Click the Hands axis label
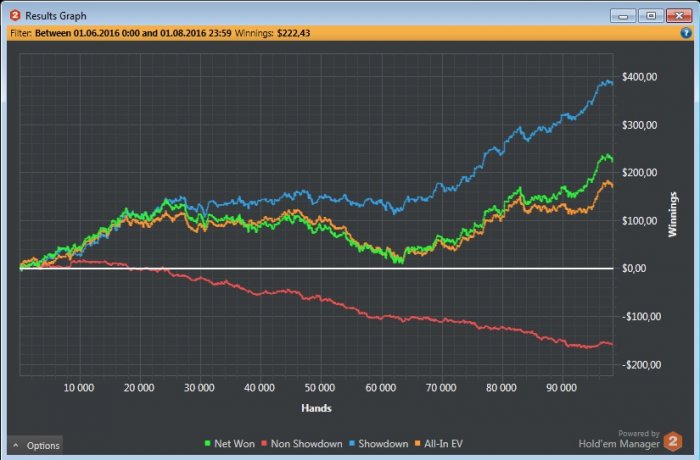Image resolution: width=700 pixels, height=460 pixels. 316,408
